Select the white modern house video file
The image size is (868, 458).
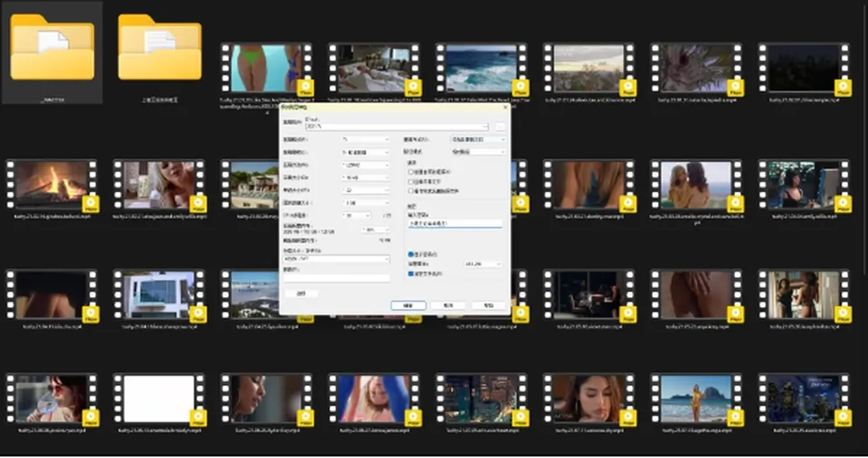(159, 294)
